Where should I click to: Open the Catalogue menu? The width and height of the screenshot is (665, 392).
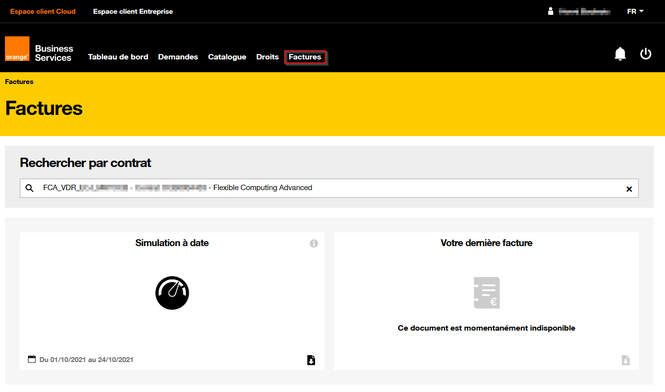[x=227, y=57]
